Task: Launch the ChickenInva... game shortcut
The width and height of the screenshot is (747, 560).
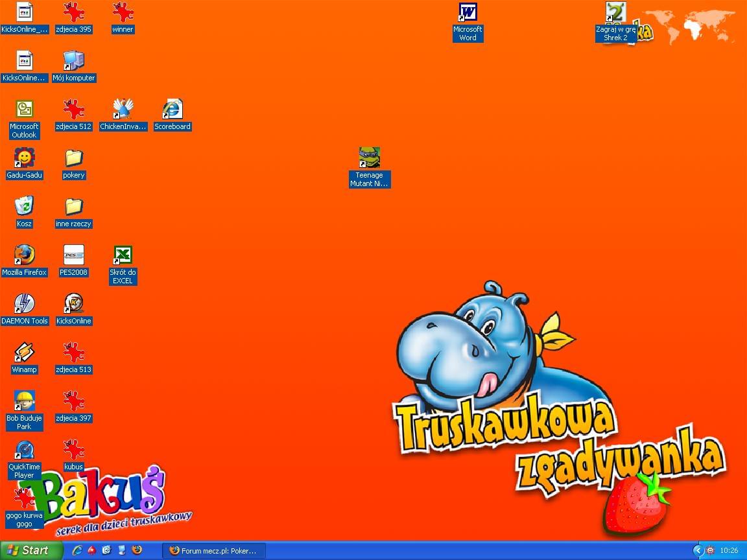Action: 123,115
